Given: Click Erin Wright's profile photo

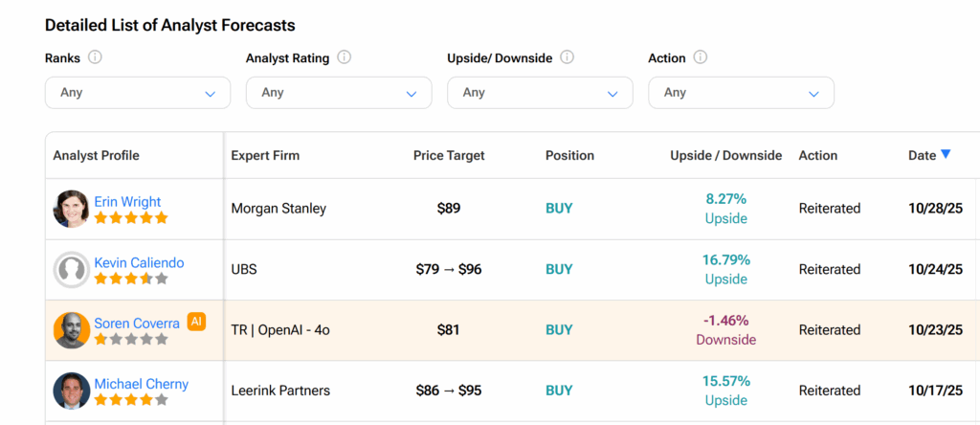Looking at the screenshot, I should [72, 209].
